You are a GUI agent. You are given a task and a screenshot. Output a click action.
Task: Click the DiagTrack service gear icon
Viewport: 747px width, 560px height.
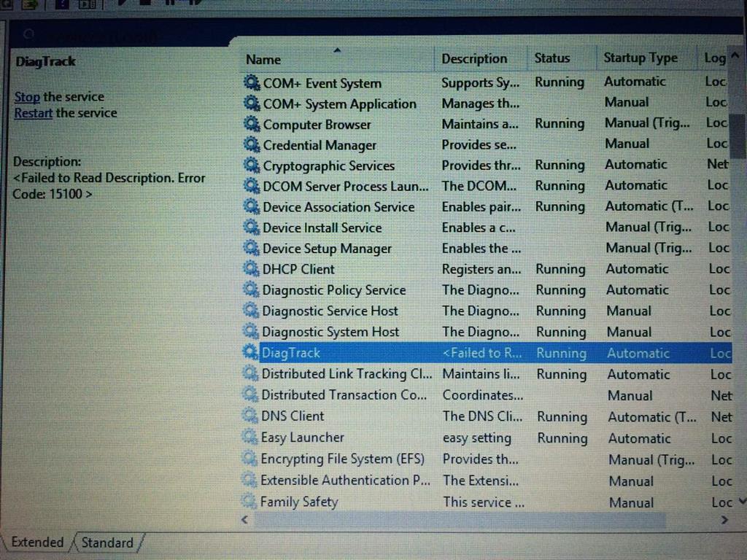pos(250,352)
